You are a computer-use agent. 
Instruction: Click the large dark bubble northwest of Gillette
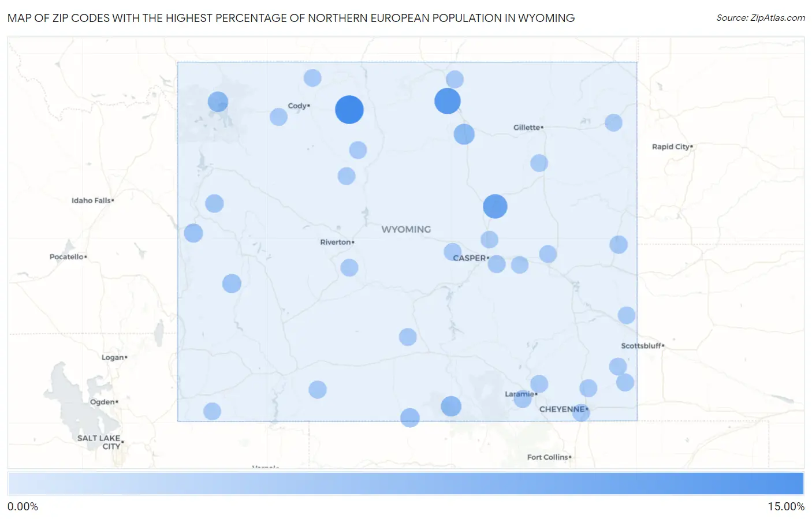click(448, 101)
